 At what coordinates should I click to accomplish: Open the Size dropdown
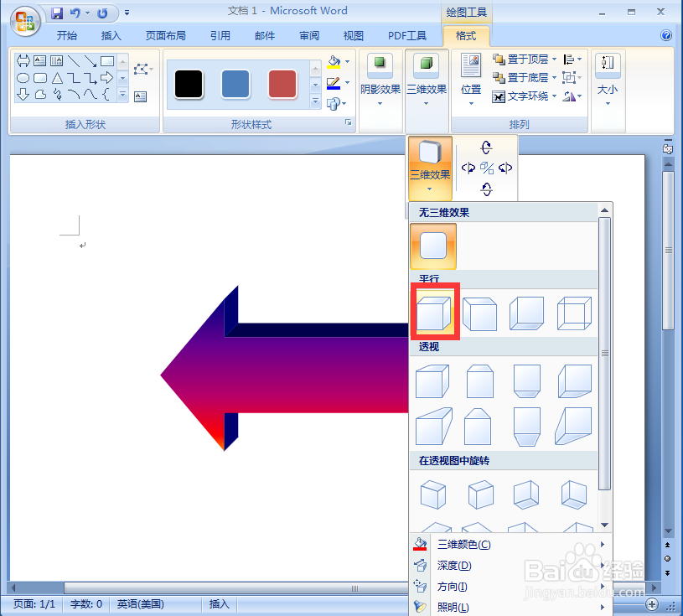coord(608,80)
